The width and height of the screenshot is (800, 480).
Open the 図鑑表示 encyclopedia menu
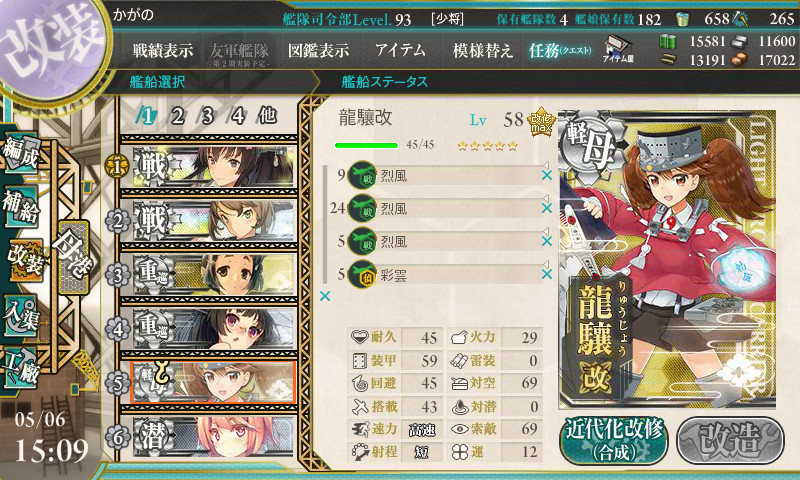click(x=318, y=50)
